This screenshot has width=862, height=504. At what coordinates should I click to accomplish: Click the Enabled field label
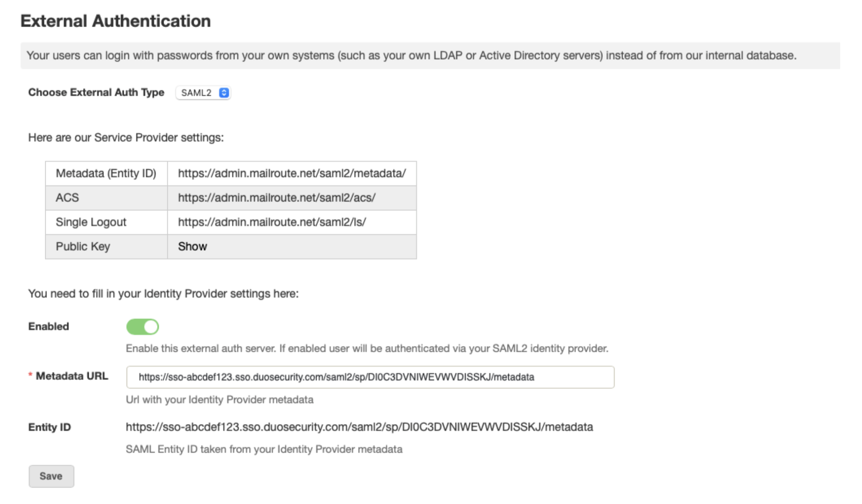[49, 326]
